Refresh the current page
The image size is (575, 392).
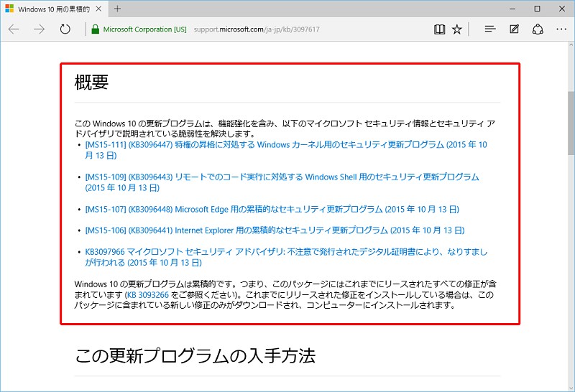tap(65, 29)
